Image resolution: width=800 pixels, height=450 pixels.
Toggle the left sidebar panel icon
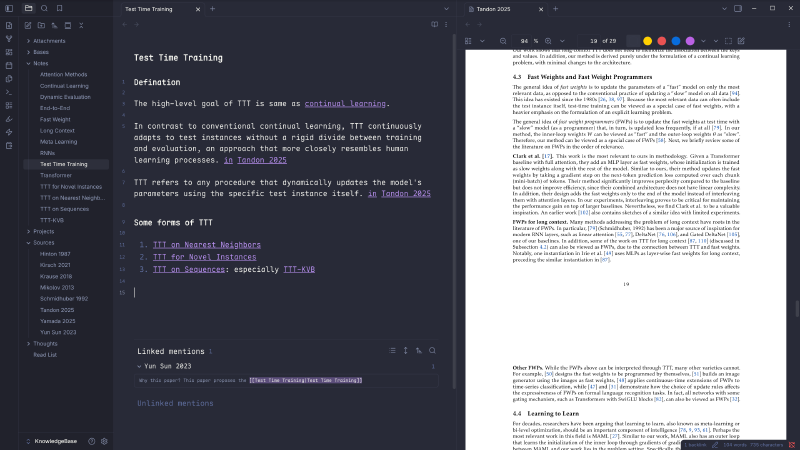9,9
